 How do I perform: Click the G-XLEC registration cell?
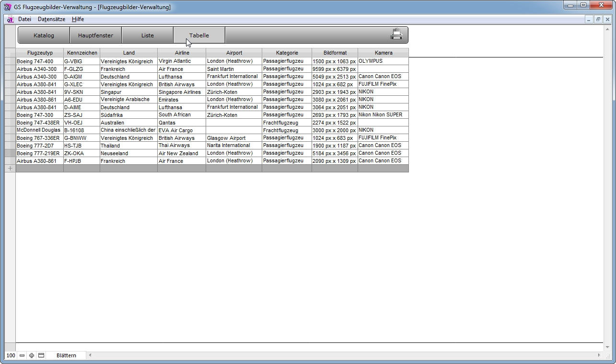[82, 84]
